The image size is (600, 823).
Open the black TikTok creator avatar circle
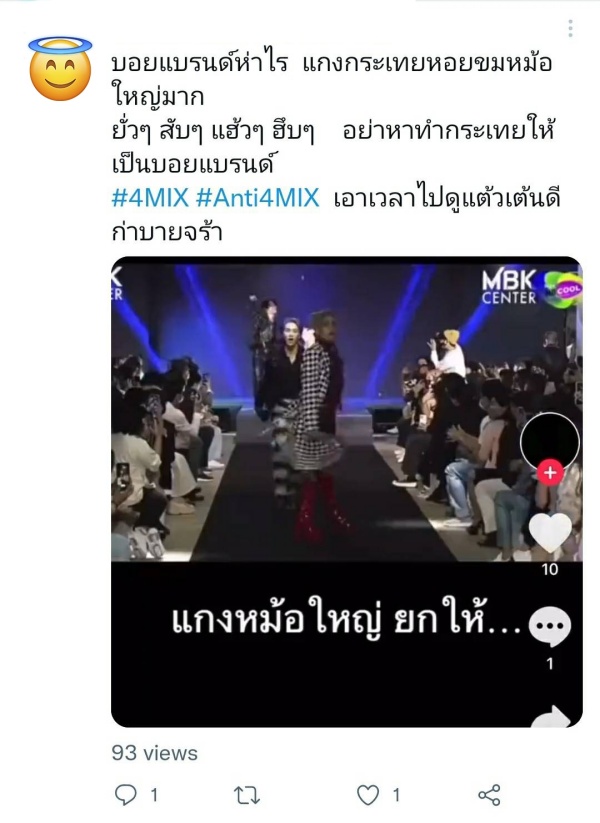pos(550,442)
